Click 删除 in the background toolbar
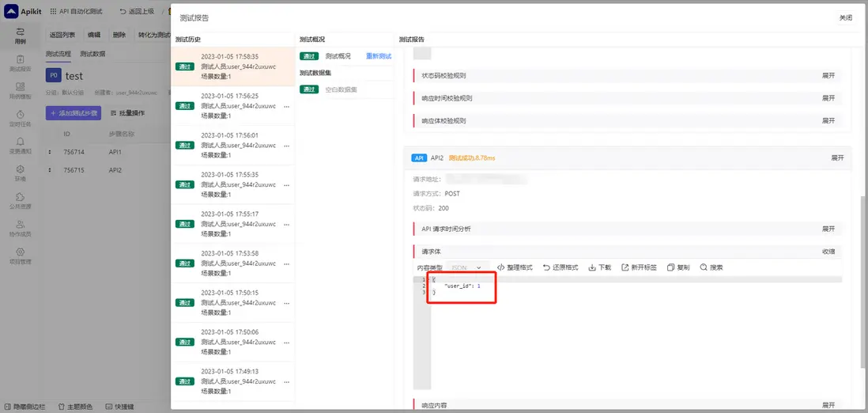This screenshot has height=413, width=868. click(119, 34)
